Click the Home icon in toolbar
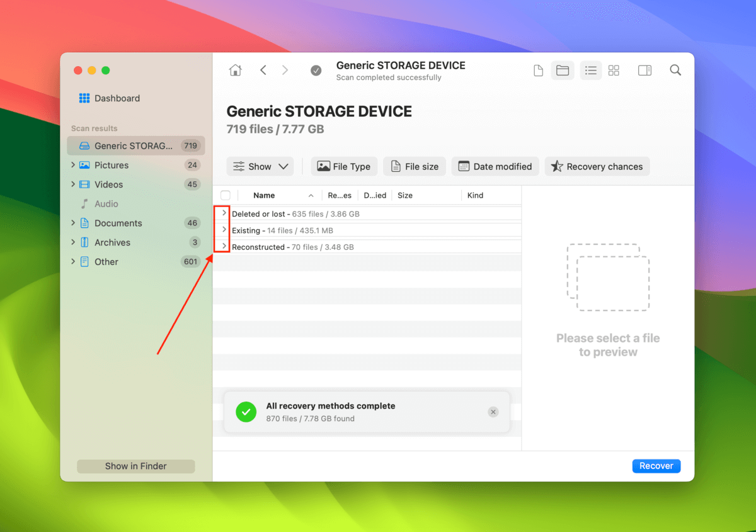This screenshot has height=532, width=756. point(235,71)
